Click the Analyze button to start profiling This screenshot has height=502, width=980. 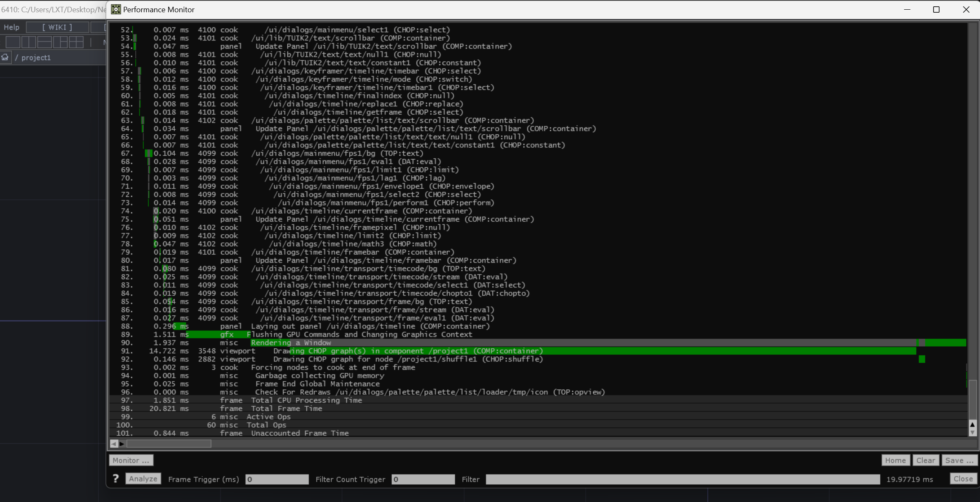pos(143,479)
